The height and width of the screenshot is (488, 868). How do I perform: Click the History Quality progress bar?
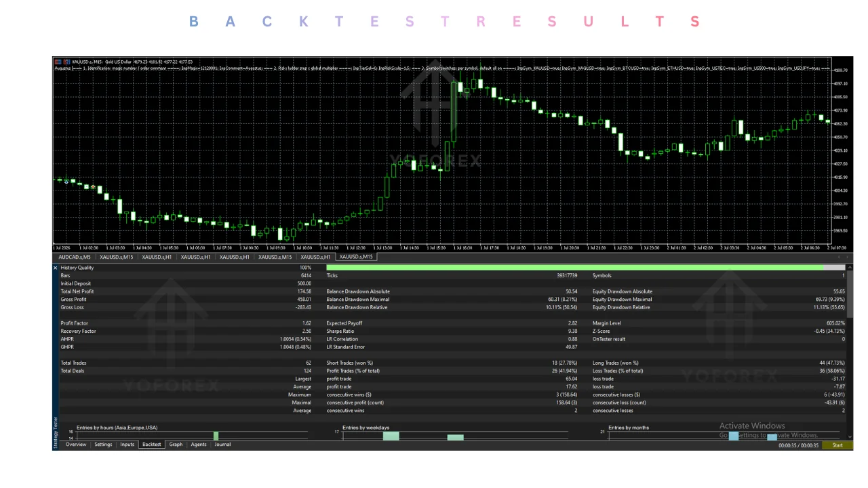[x=585, y=268]
